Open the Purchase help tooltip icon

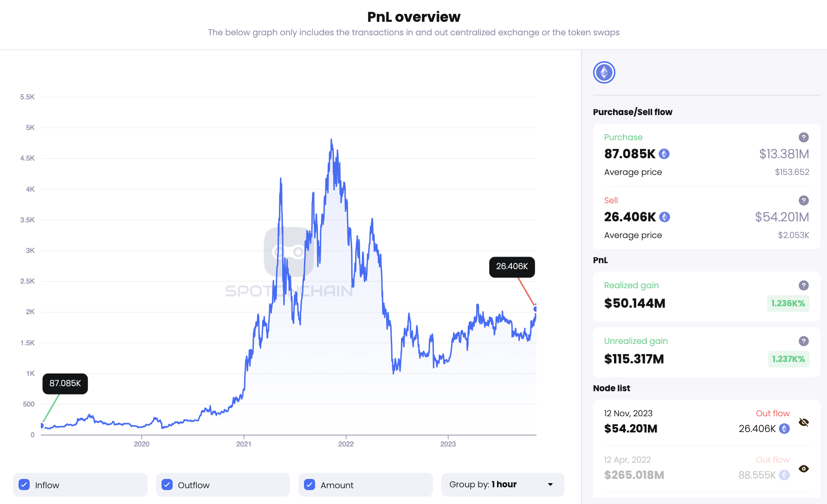click(804, 137)
